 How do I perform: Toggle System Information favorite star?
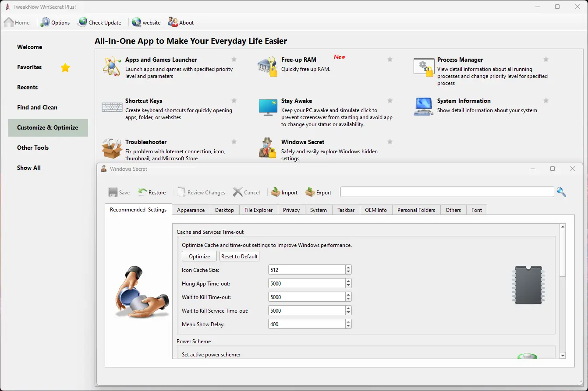[546, 101]
